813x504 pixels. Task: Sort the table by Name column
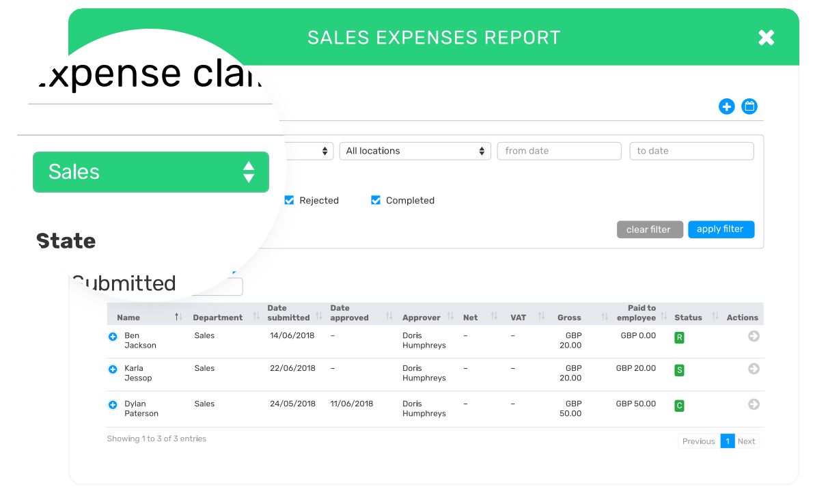128,318
